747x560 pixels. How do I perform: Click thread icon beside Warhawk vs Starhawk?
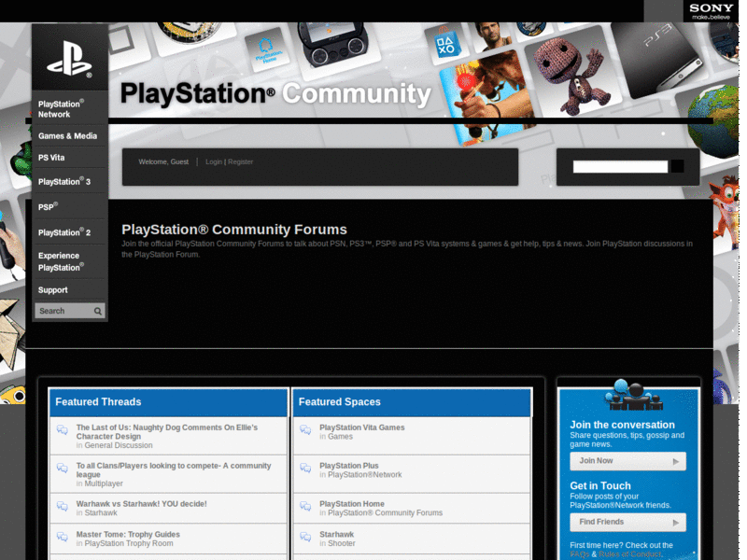(x=63, y=506)
